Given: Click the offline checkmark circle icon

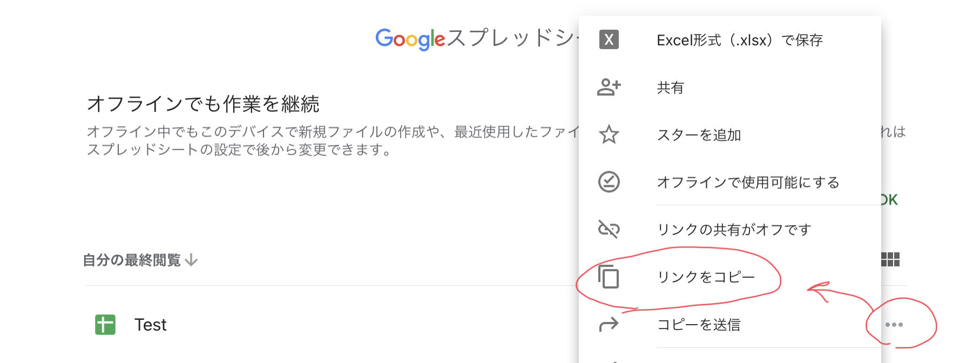Looking at the screenshot, I should coord(609,182).
